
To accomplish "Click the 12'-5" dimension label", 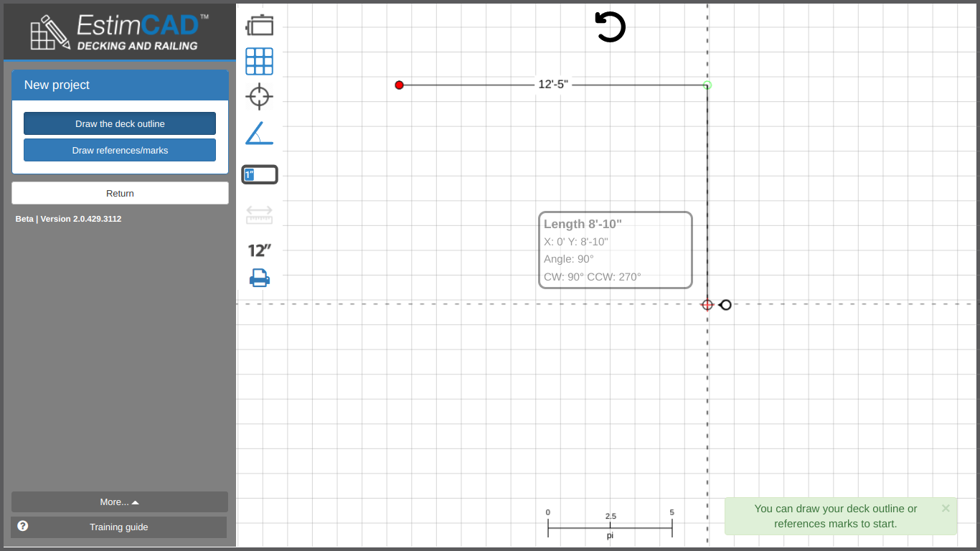I will click(x=553, y=85).
